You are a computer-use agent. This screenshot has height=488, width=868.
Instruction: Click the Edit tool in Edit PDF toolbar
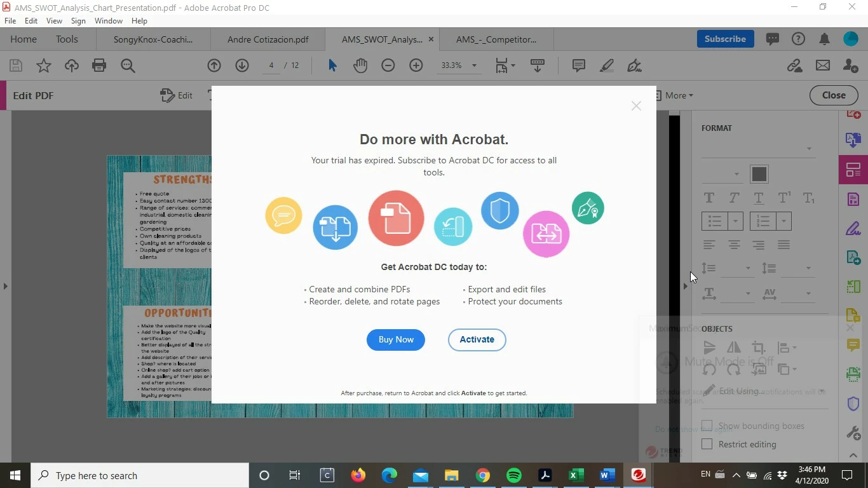(x=177, y=95)
